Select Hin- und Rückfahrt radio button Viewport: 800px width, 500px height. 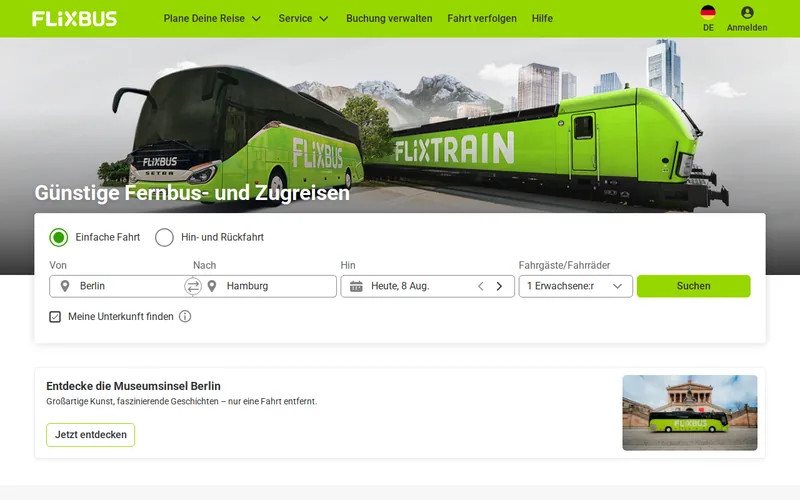tap(164, 237)
